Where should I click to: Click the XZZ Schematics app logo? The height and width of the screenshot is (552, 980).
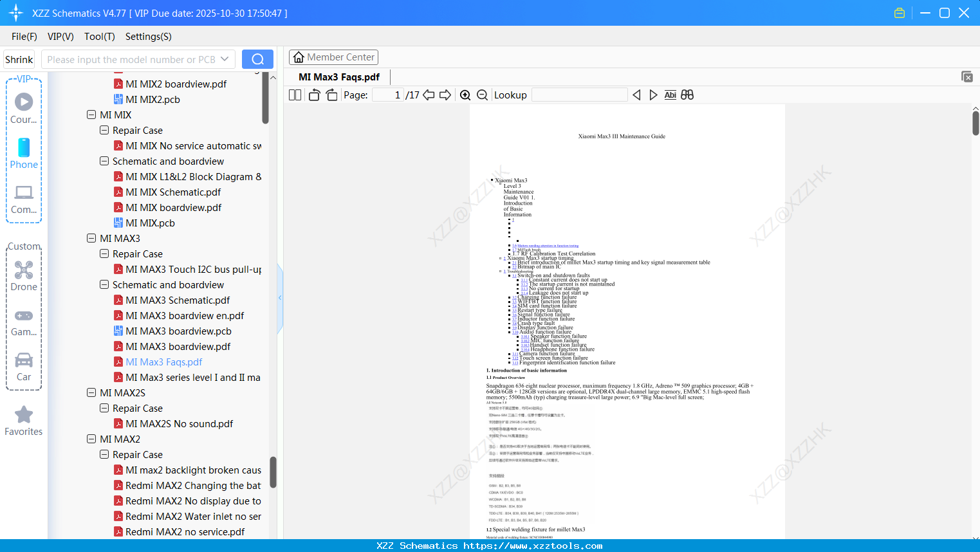tap(15, 13)
